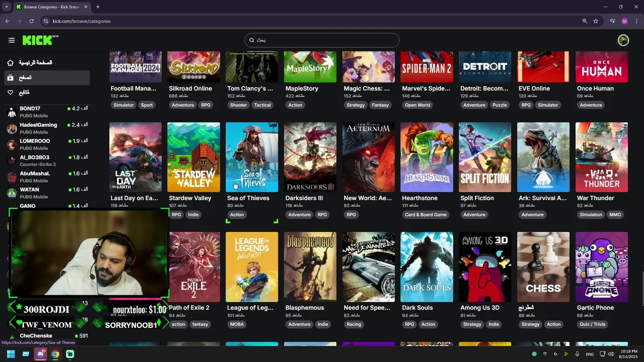Click the Once Human title
Viewport: 644px width, 362px height.
(x=595, y=88)
